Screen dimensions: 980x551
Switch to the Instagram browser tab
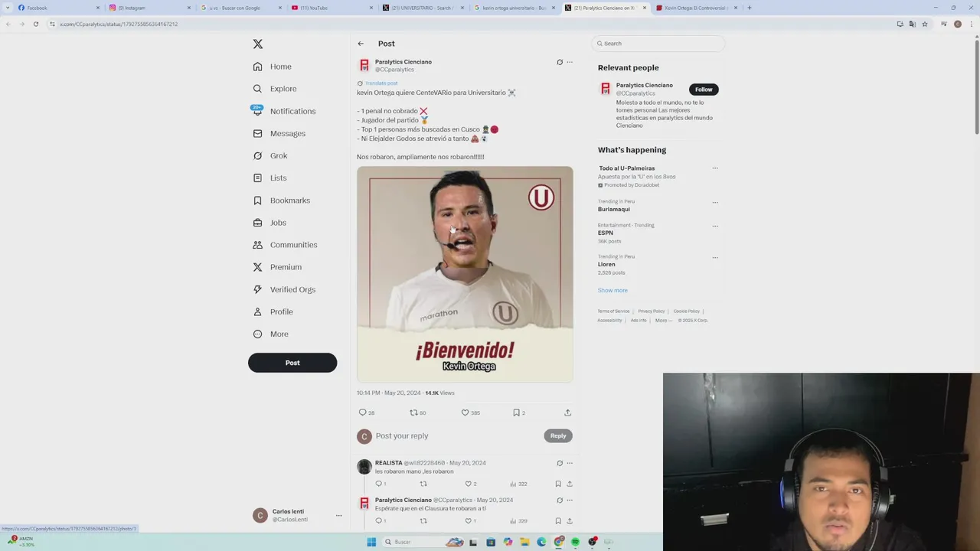[x=150, y=8]
